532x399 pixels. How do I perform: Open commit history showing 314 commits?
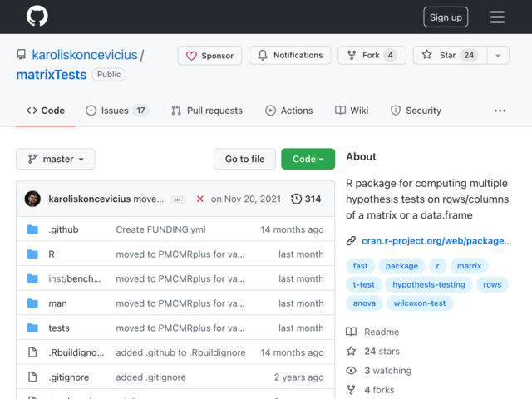306,199
